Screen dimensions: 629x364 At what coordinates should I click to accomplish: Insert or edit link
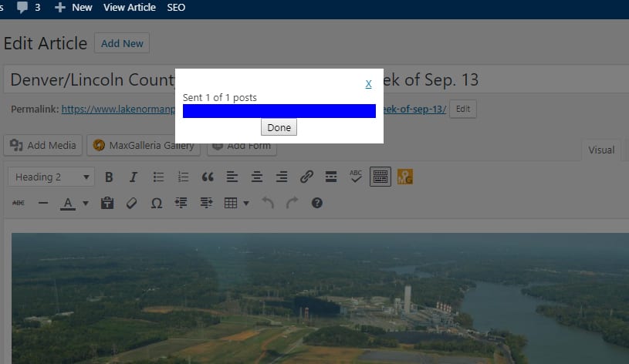(x=306, y=177)
